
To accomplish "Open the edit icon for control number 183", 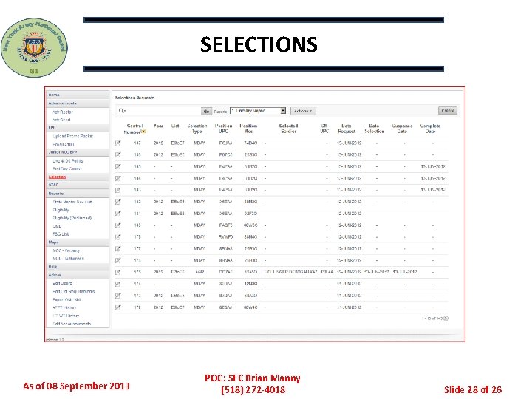I will tap(118, 190).
